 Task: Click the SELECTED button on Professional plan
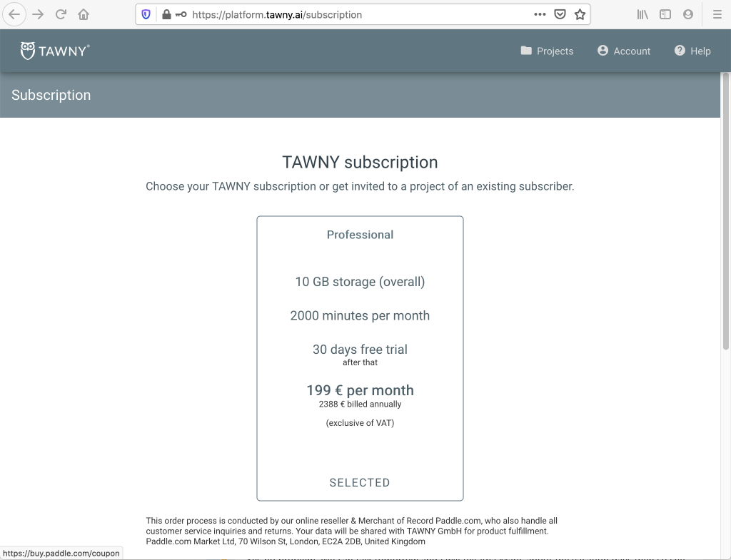coord(360,483)
